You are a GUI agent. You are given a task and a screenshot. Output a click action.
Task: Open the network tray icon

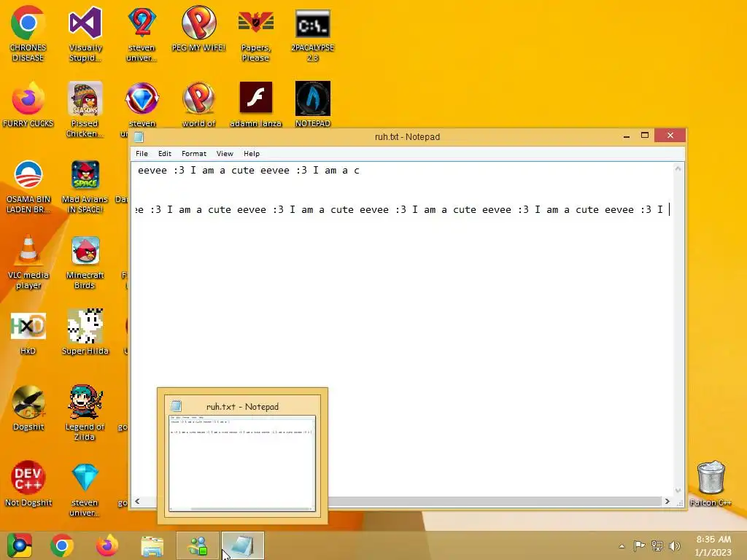[x=657, y=546]
